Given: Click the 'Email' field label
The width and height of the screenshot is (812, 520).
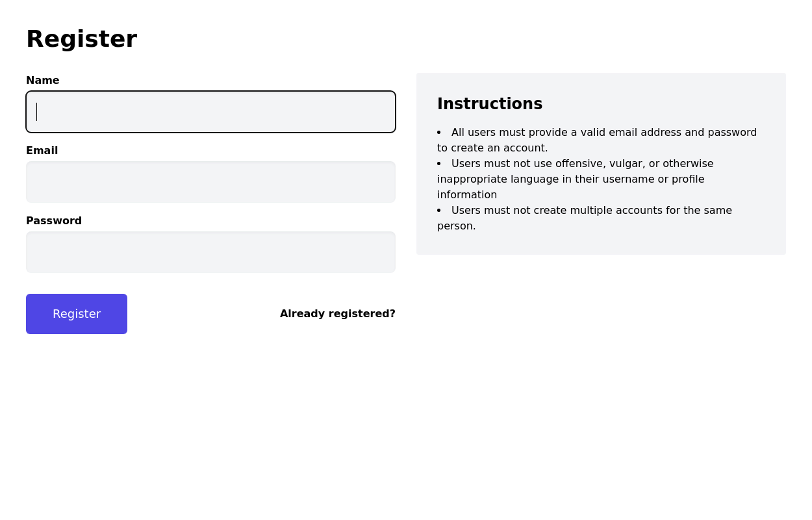Looking at the screenshot, I should pos(42,150).
